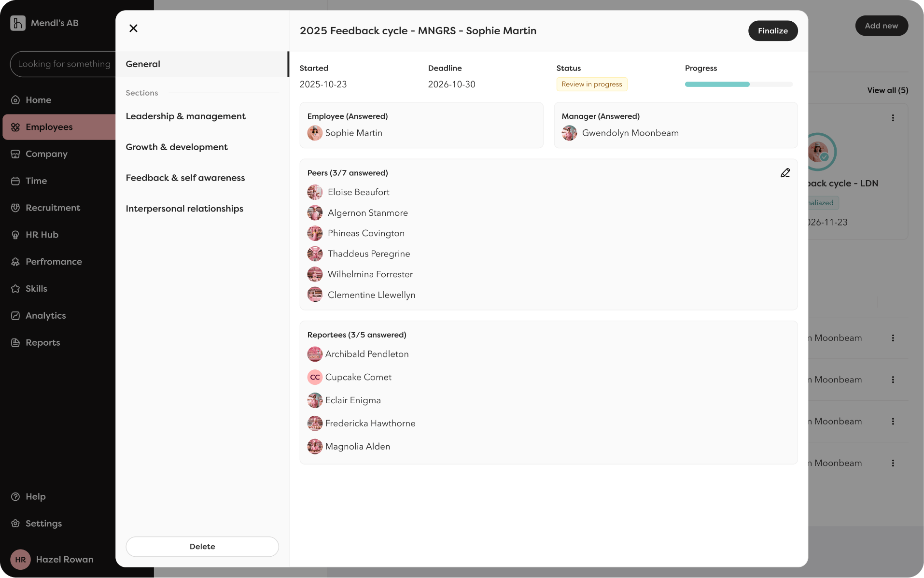Click the pencil edit icon for Peers
This screenshot has height=578, width=924.
coord(785,173)
